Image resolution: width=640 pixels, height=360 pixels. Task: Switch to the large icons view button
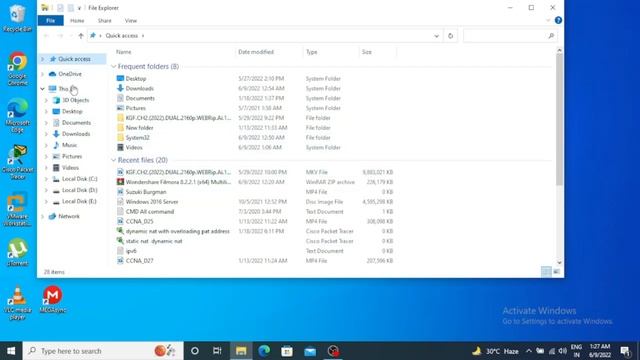click(x=556, y=271)
